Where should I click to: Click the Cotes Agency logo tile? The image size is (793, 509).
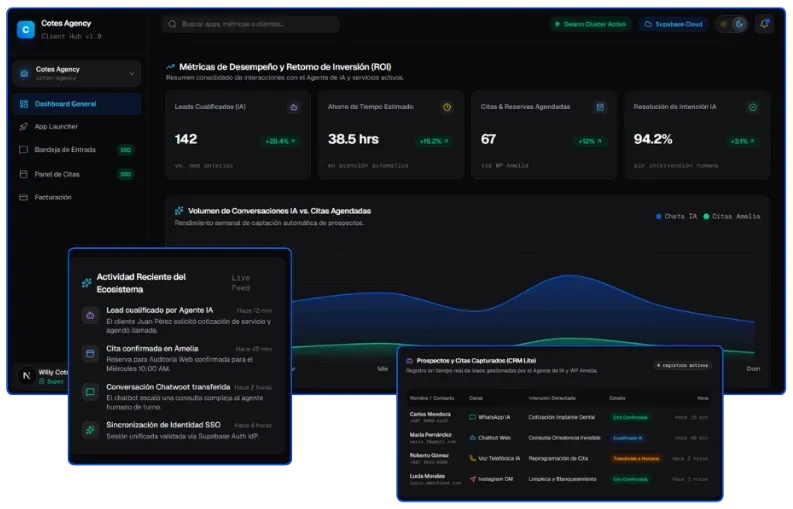[x=25, y=29]
